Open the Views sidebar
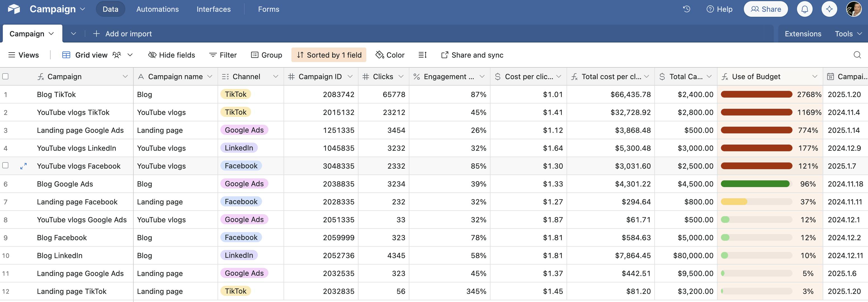Image resolution: width=868 pixels, height=302 pixels. pos(23,55)
